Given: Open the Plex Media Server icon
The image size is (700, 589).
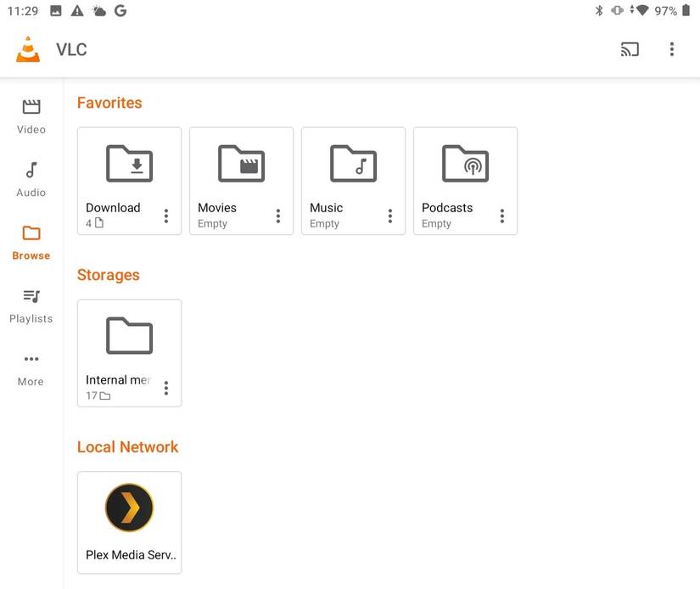Looking at the screenshot, I should (x=129, y=508).
